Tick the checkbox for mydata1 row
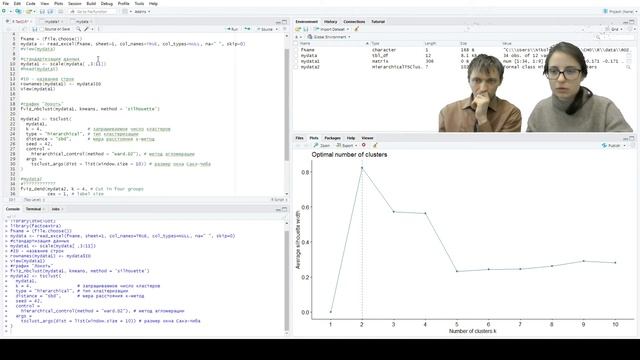The image size is (640, 360). (x=296, y=61)
